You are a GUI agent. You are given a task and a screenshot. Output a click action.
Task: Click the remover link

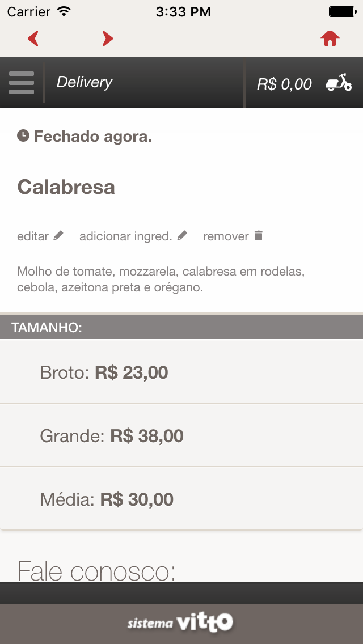[227, 235]
